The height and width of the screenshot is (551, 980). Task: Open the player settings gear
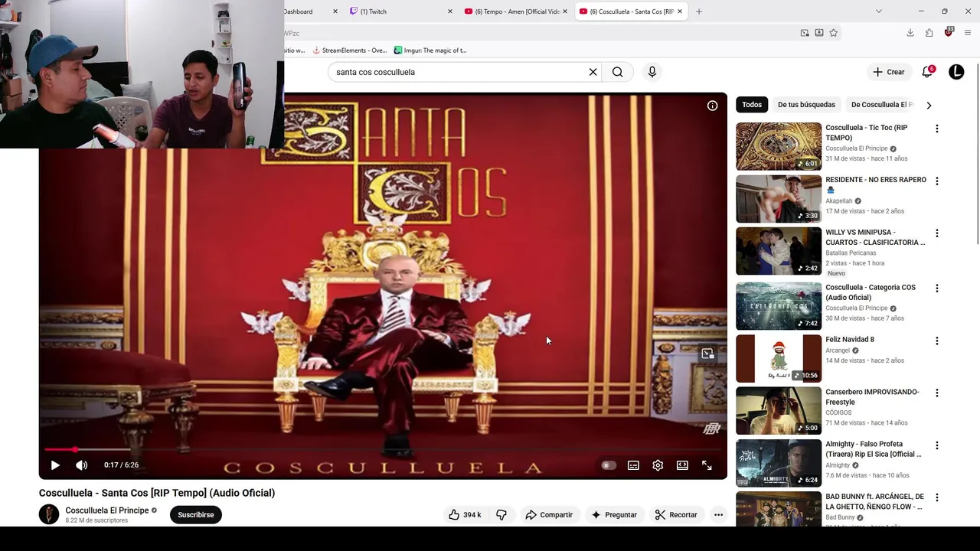[658, 465]
